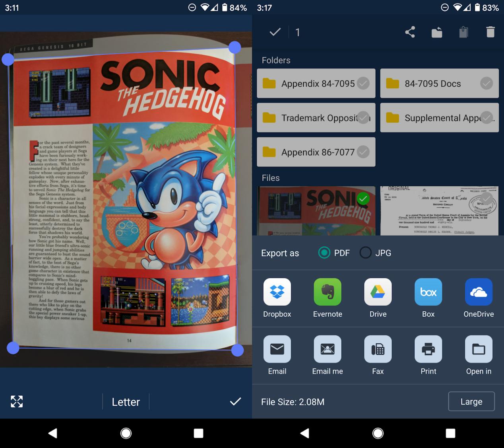Tap Android recents button under the export screen
This screenshot has height=448, width=504.
[450, 433]
